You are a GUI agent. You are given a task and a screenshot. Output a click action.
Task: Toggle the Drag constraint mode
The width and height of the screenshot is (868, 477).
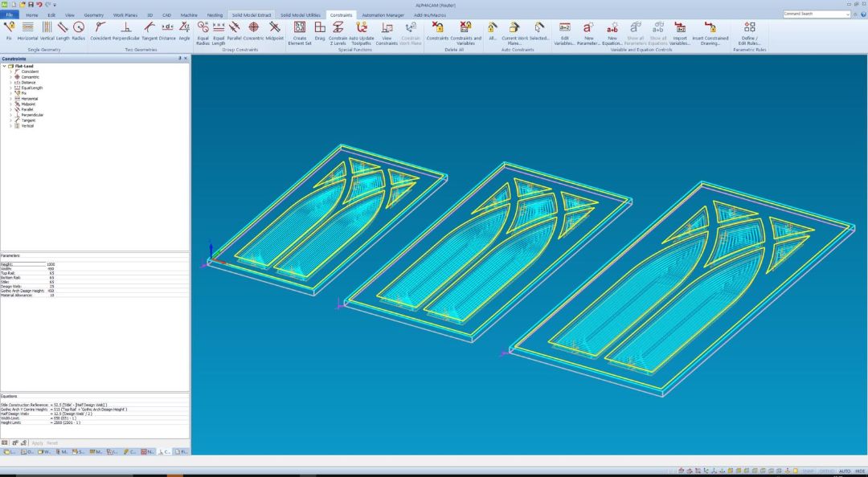(x=319, y=31)
